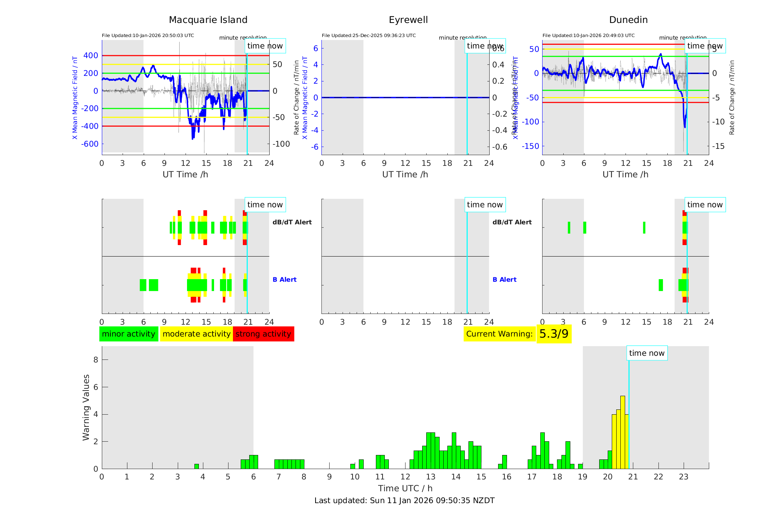This screenshot has width=784, height=532.
Task: Click the 'B Alert' label beside Eyrewell panel
Action: point(504,280)
